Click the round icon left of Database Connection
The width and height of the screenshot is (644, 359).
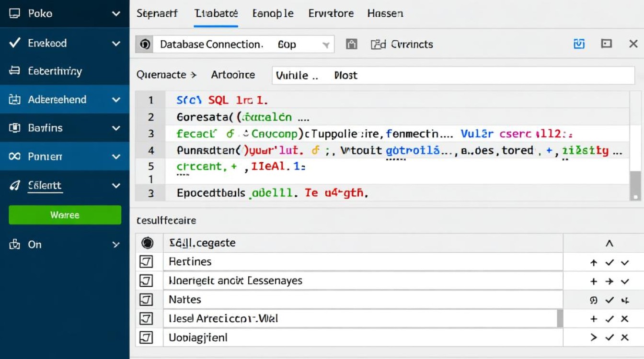tap(144, 45)
